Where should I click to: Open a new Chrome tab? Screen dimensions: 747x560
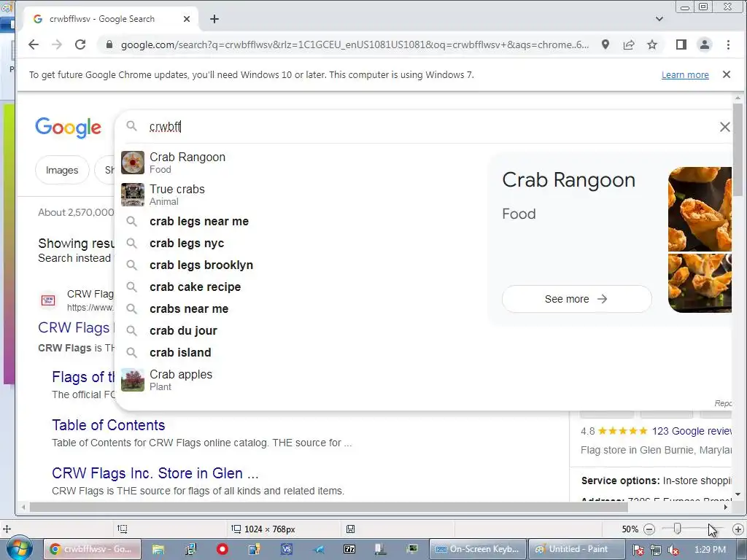point(214,19)
